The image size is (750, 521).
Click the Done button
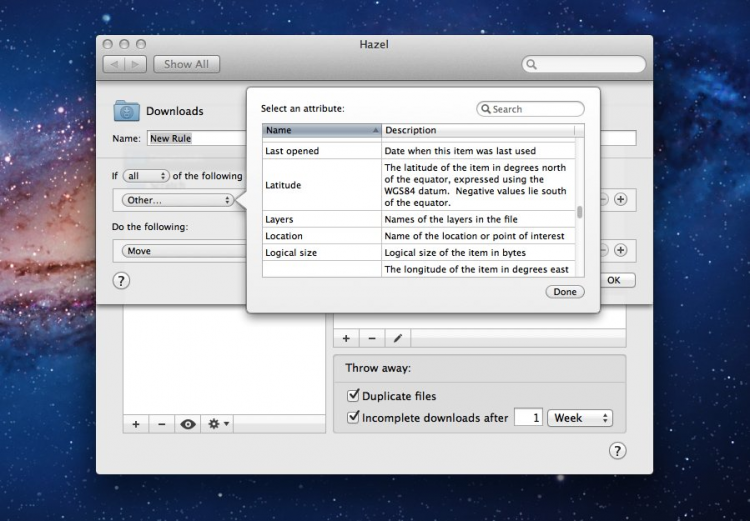tap(565, 292)
